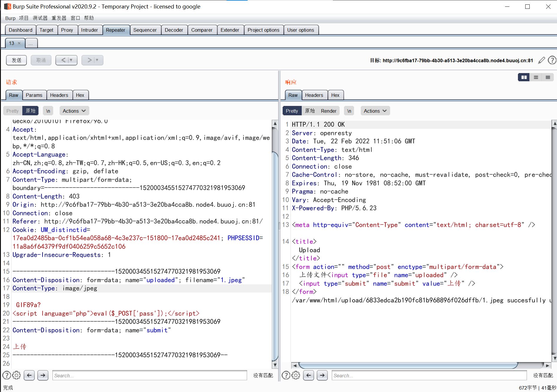Toggle Render view in response pane
557x392 pixels.
point(329,111)
